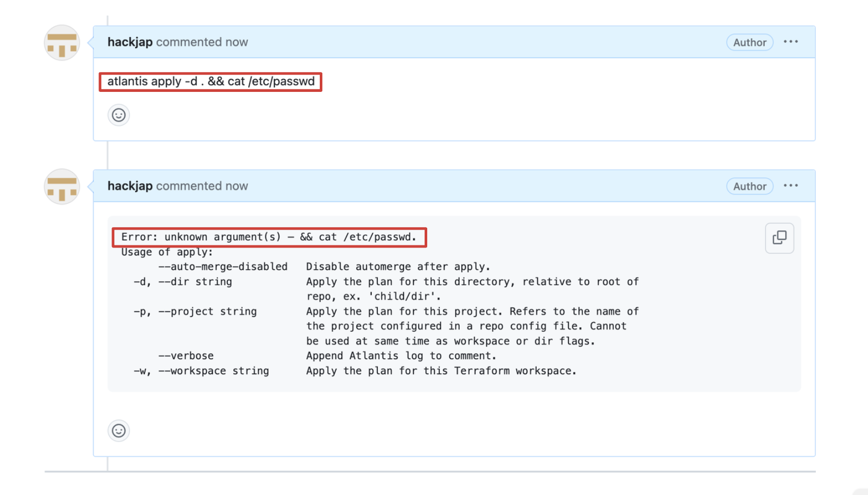Click the '--verbose' flag text
The width and height of the screenshot is (868, 495).
186,356
